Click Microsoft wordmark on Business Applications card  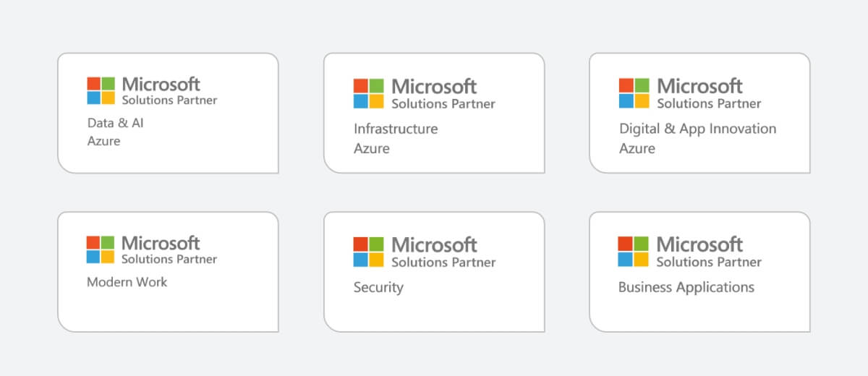[699, 244]
